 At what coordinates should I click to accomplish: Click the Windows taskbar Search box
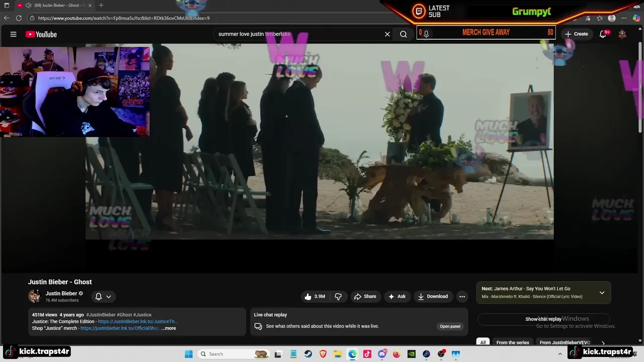pos(234,354)
